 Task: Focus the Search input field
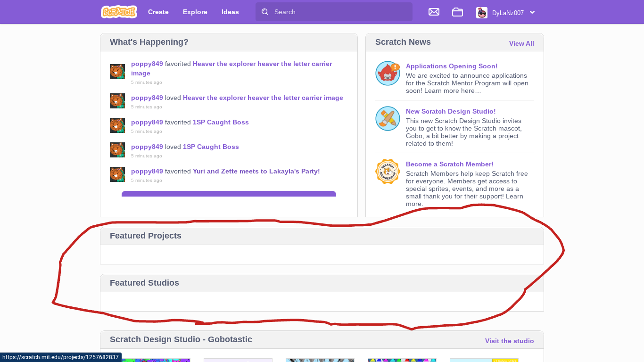pyautogui.click(x=334, y=12)
